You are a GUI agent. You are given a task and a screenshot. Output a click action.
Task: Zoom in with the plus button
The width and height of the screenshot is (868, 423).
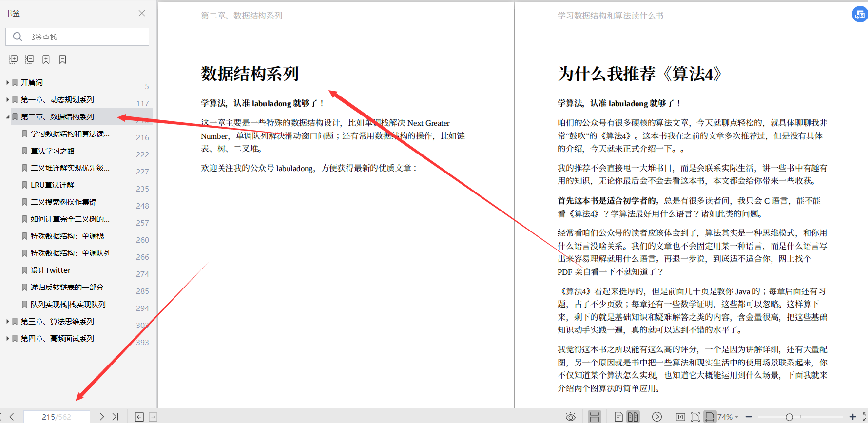pyautogui.click(x=853, y=417)
